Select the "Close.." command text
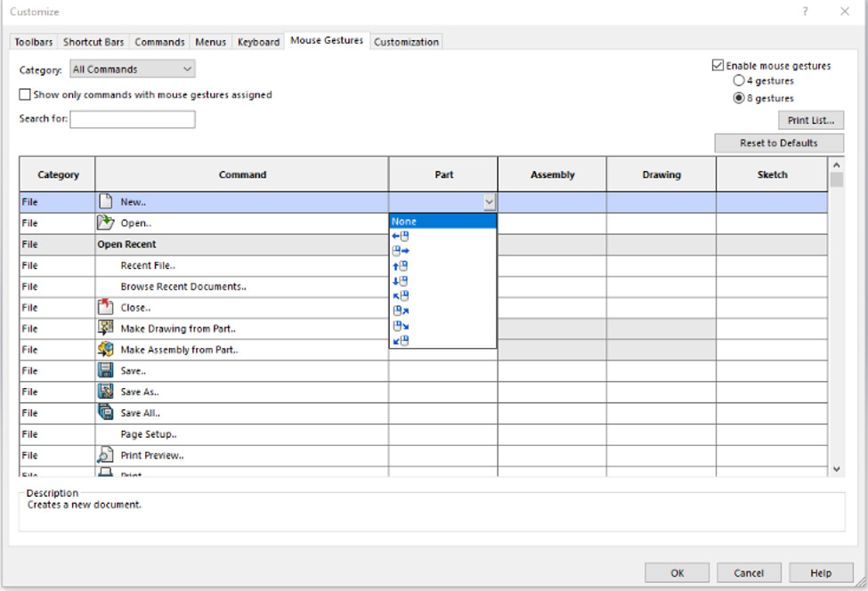 coord(135,307)
